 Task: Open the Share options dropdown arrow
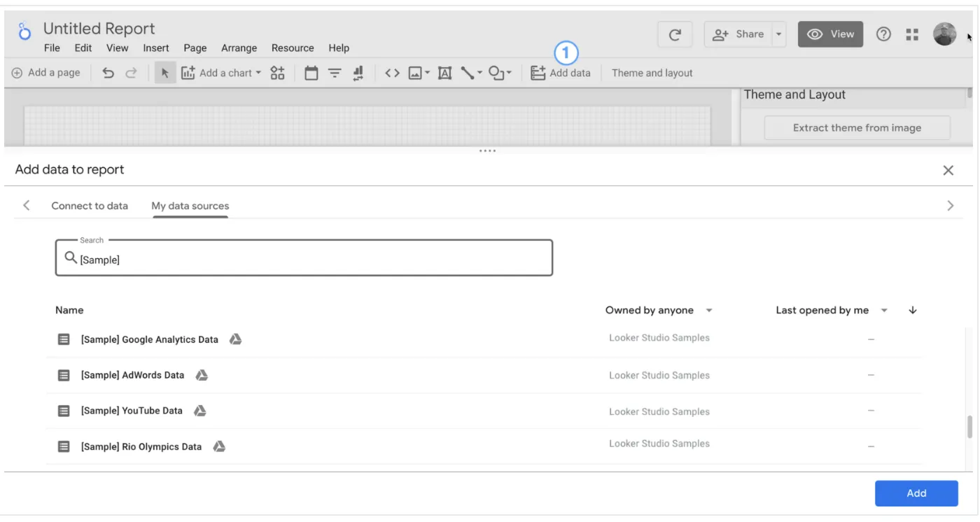(x=778, y=34)
